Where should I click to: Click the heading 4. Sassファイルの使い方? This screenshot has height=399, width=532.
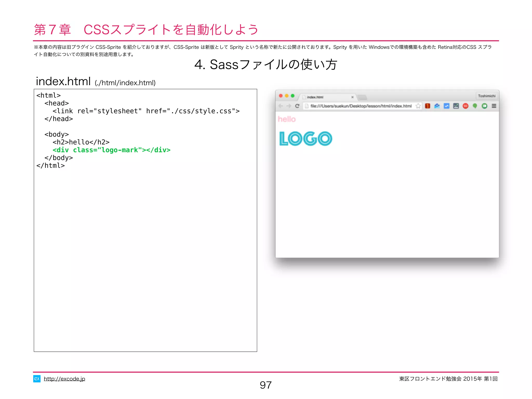click(266, 64)
